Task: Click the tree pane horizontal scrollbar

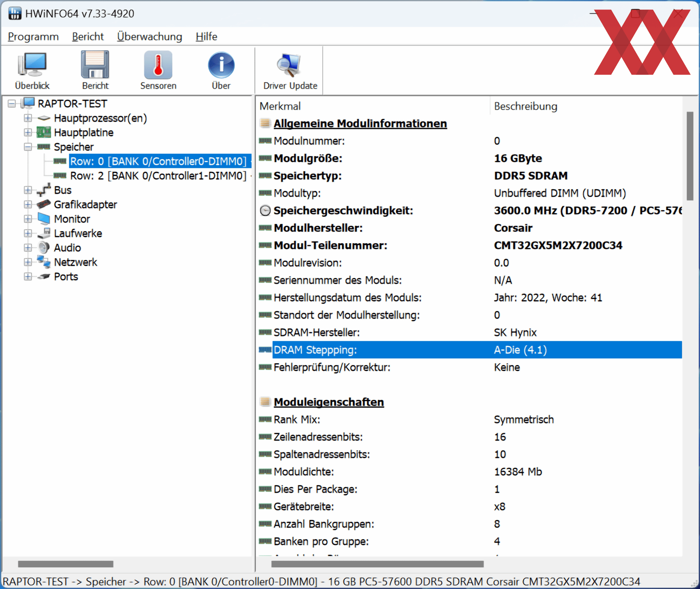Action: click(x=66, y=564)
